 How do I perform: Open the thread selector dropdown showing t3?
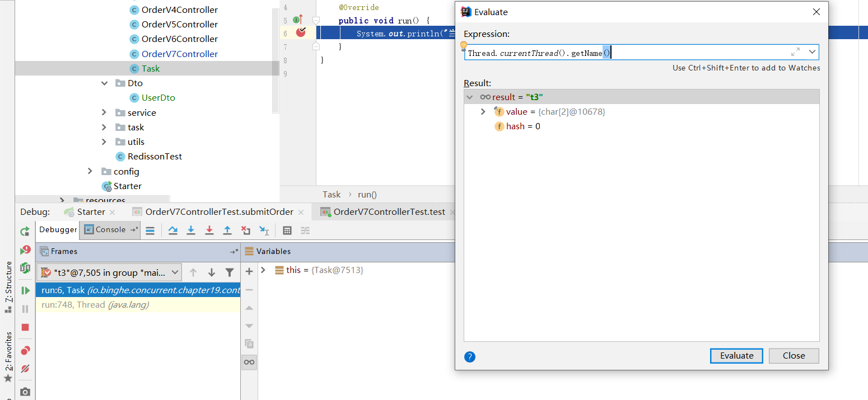pyautogui.click(x=109, y=272)
